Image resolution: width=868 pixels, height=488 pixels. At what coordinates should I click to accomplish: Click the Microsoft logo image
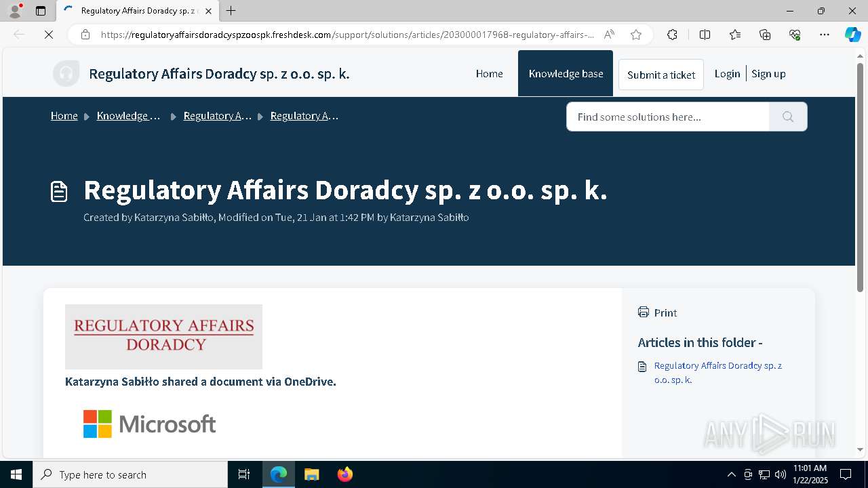(x=150, y=424)
